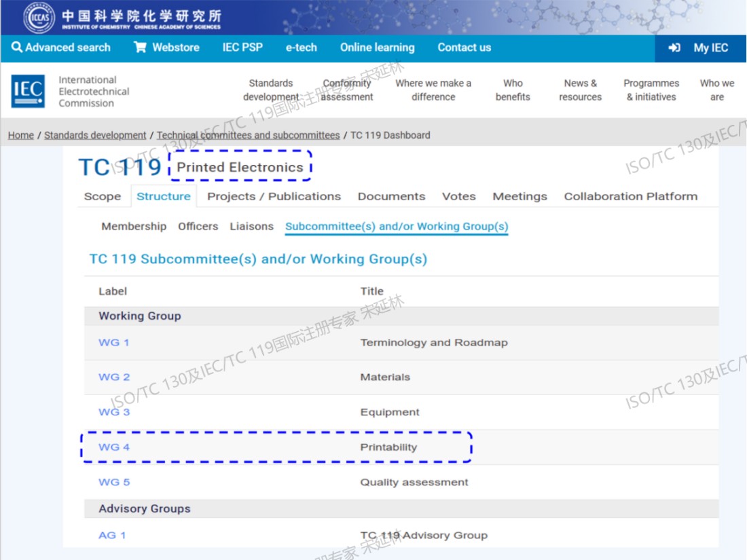Open the Meetings tab
Screen dimensions: 747x560
click(x=520, y=196)
